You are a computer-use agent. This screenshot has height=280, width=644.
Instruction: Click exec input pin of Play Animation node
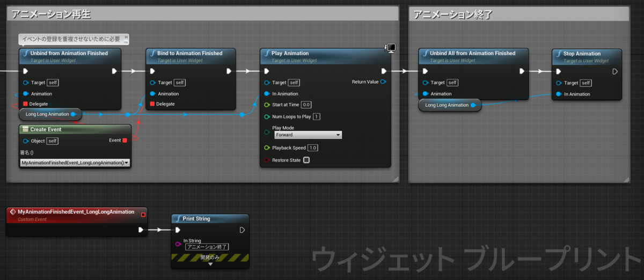[267, 71]
